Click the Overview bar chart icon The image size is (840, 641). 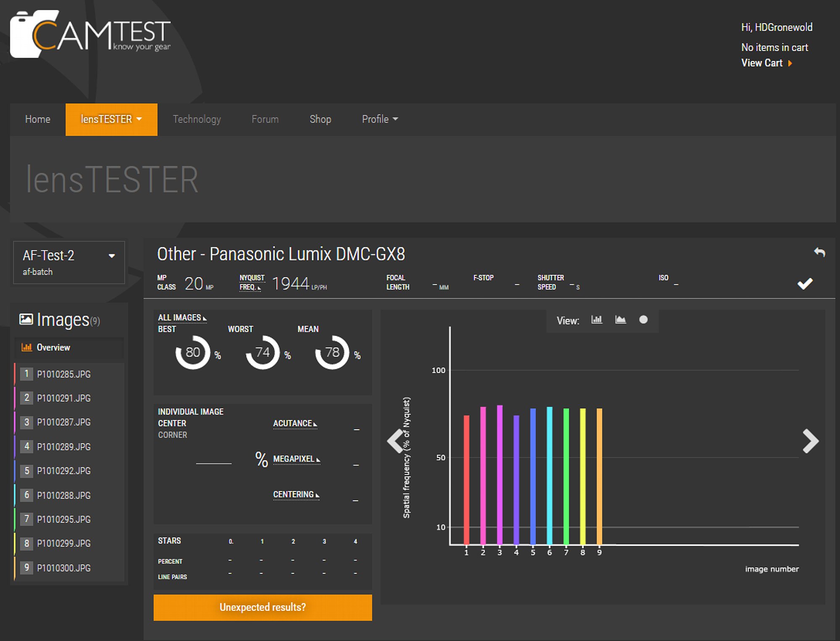[x=27, y=347]
